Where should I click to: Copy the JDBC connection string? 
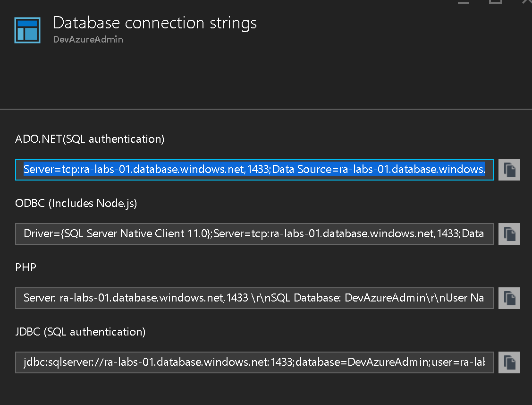click(x=509, y=362)
